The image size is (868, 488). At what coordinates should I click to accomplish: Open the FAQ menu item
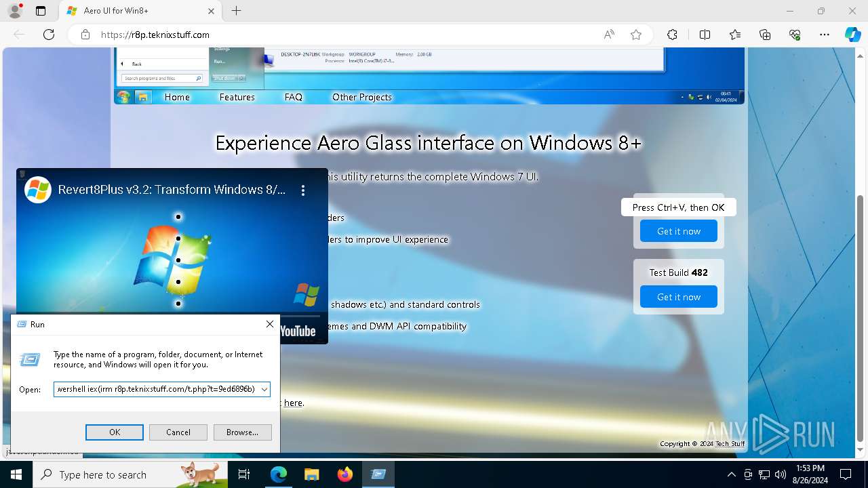coord(293,97)
